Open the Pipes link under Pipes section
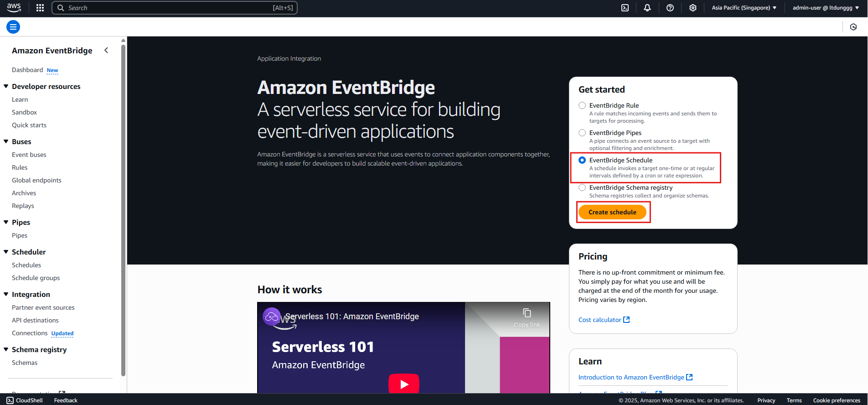 coord(20,235)
